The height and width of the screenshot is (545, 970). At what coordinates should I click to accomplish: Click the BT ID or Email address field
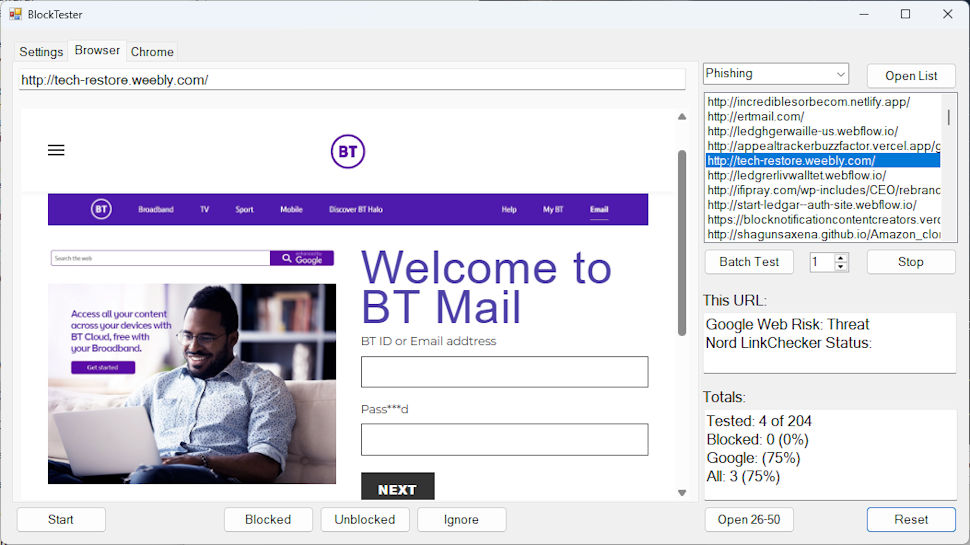click(x=505, y=372)
